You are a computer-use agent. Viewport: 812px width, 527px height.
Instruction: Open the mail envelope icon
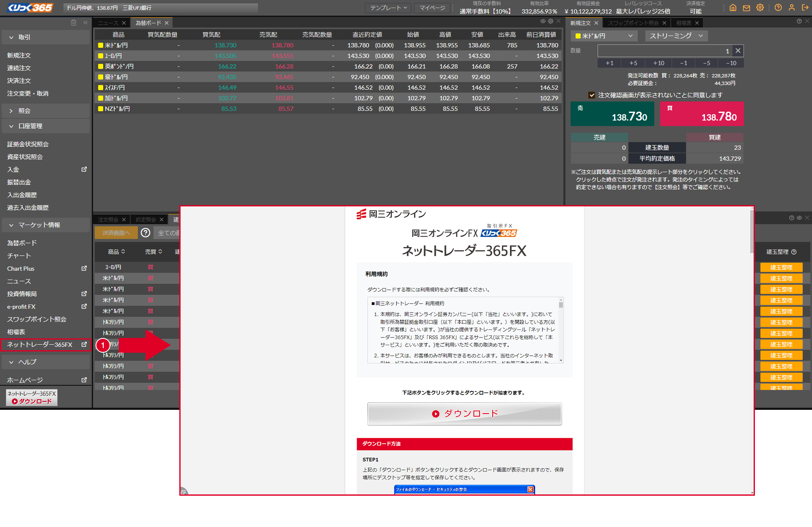746,8
